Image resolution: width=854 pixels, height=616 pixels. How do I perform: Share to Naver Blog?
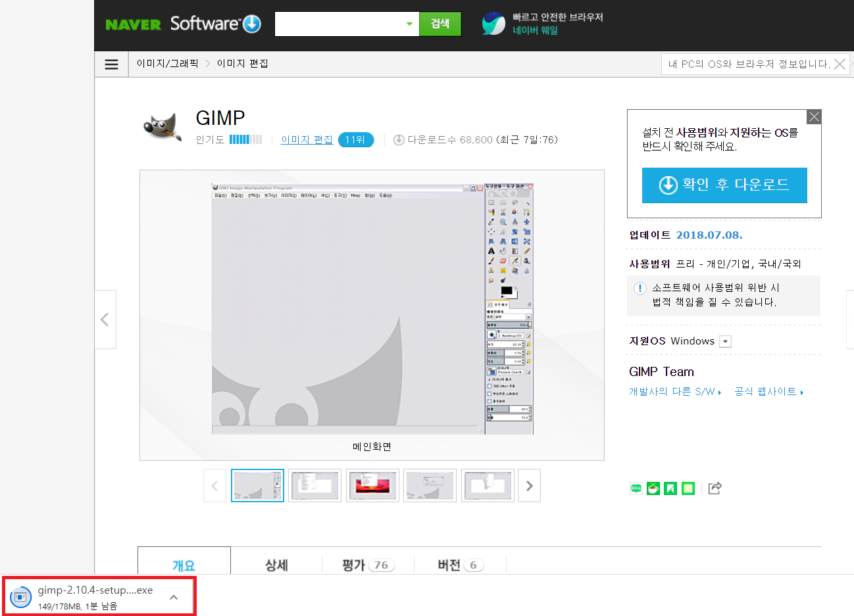click(636, 488)
